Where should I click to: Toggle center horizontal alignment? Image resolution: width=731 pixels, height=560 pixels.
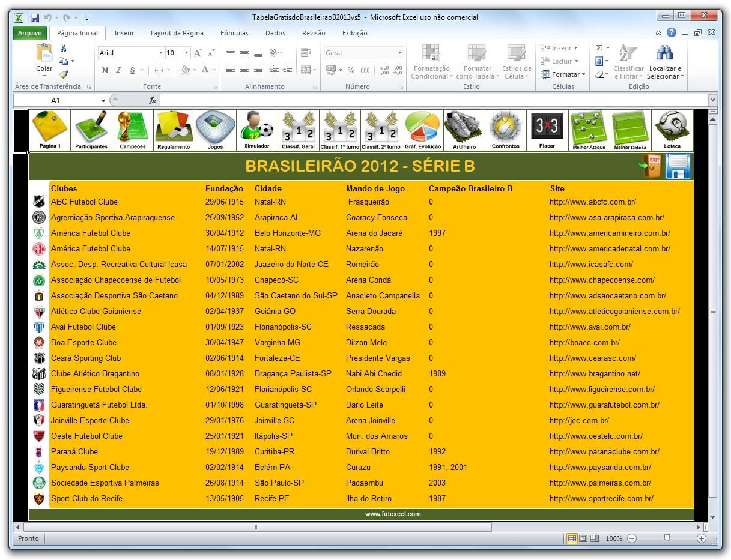click(x=244, y=70)
